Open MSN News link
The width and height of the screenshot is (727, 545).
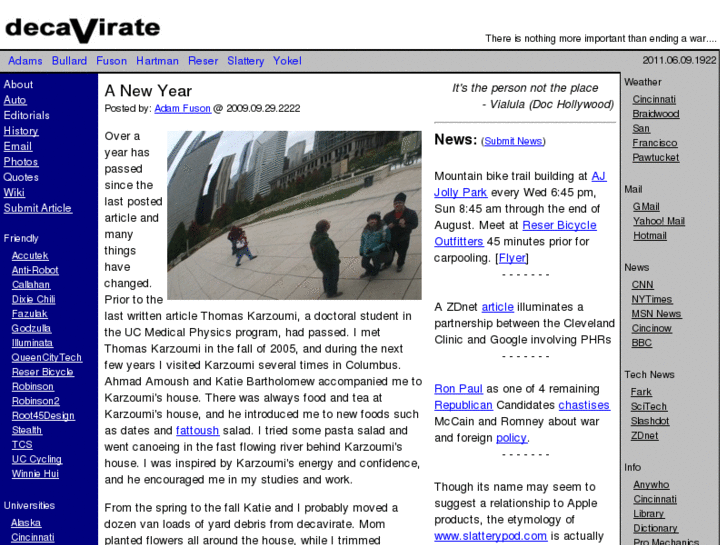[656, 314]
